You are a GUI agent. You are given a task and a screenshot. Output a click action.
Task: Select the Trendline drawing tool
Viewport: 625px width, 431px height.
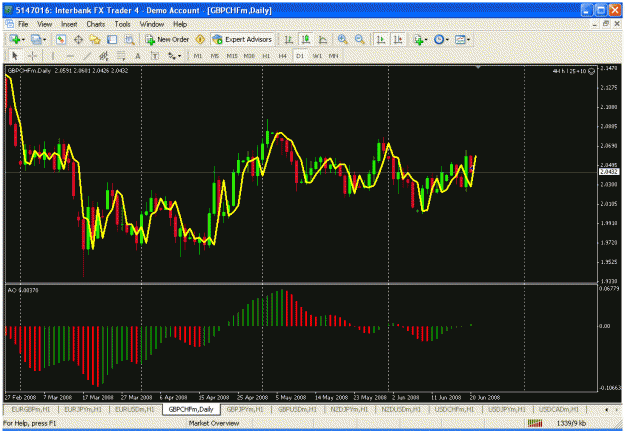coord(87,56)
